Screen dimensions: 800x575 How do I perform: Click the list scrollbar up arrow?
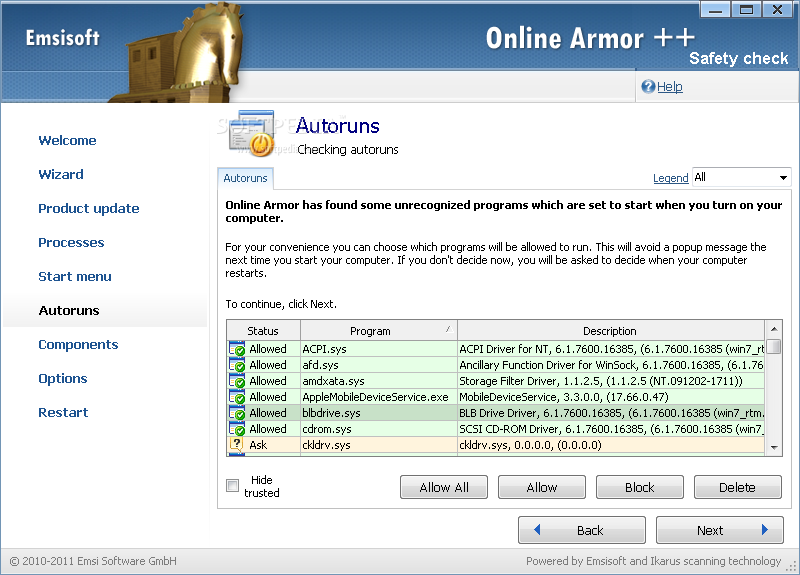click(x=774, y=329)
